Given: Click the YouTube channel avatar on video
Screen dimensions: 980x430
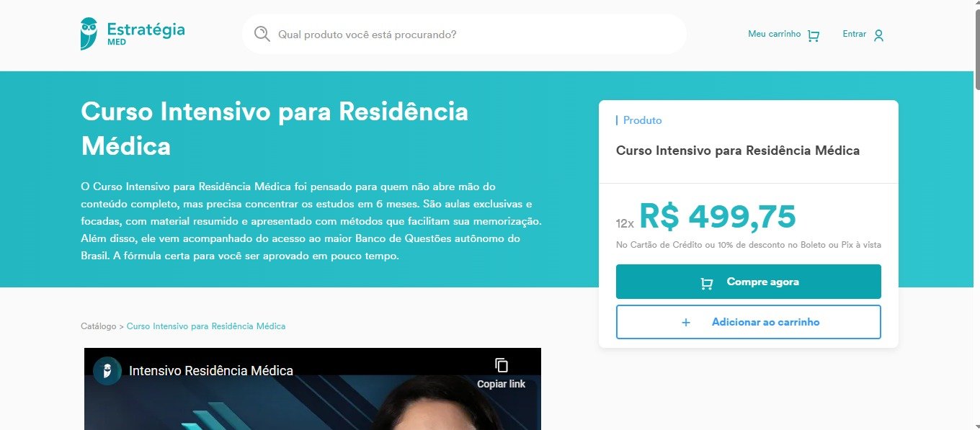Looking at the screenshot, I should pyautogui.click(x=107, y=371).
